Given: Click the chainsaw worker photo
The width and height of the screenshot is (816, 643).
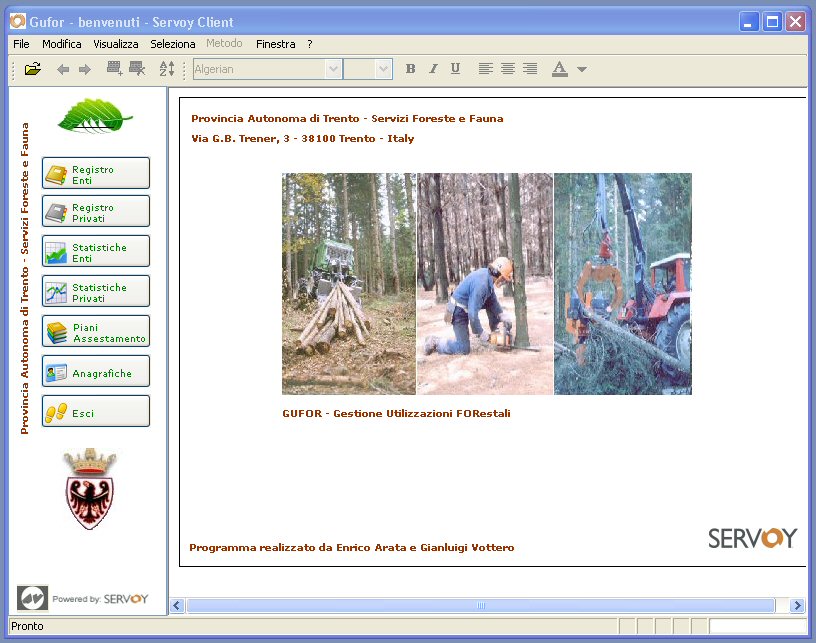Looking at the screenshot, I should (x=485, y=284).
